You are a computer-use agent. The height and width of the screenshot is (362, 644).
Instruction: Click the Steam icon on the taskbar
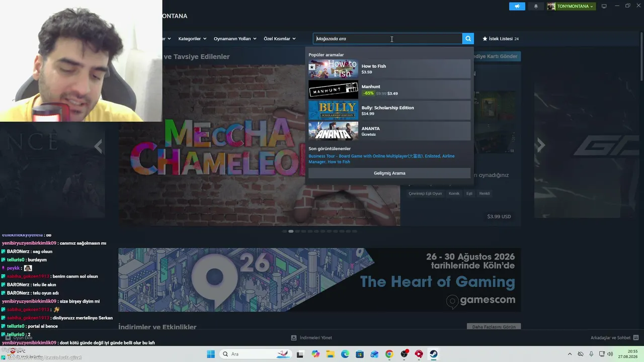(433, 354)
